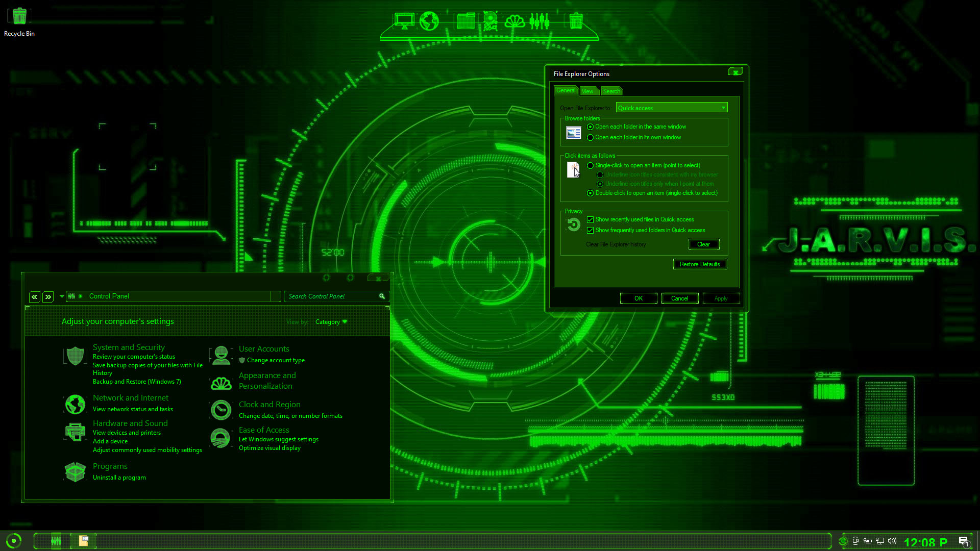Click the trash can icon in the dock
The width and height of the screenshot is (980, 551).
point(576,21)
